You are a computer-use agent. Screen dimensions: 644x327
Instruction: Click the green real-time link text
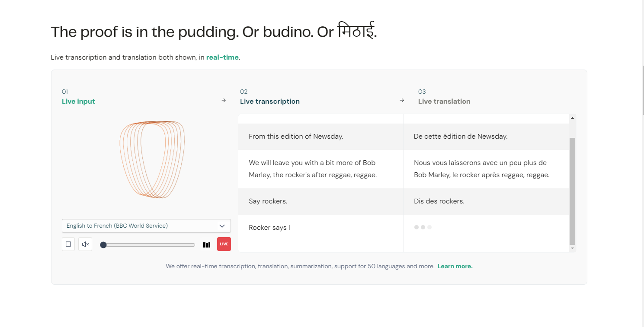point(222,57)
